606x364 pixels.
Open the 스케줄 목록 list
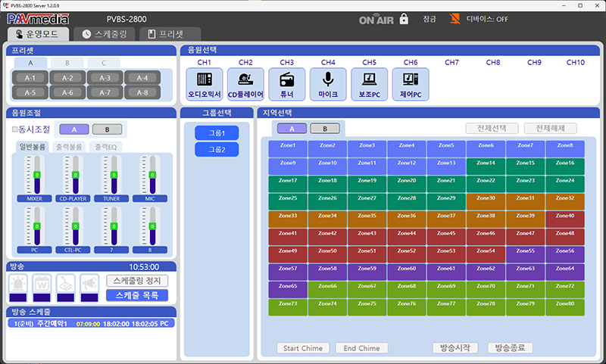(x=137, y=295)
